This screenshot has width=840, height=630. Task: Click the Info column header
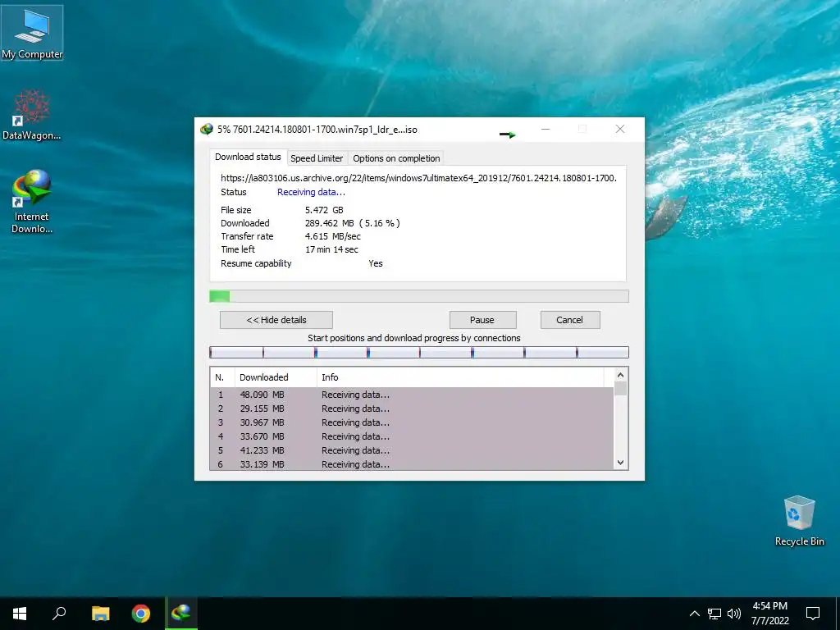coord(460,377)
